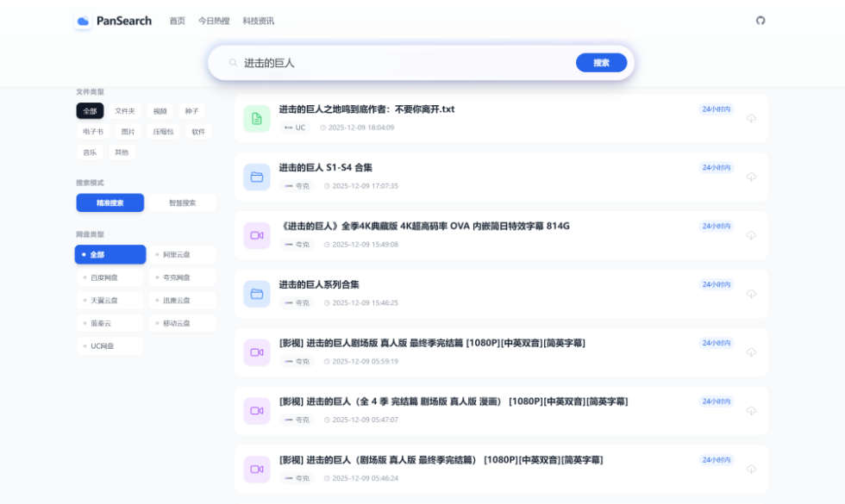Click the cloud download icon for S1-S4 合集
Viewport: 845px width, 504px height.
(751, 177)
